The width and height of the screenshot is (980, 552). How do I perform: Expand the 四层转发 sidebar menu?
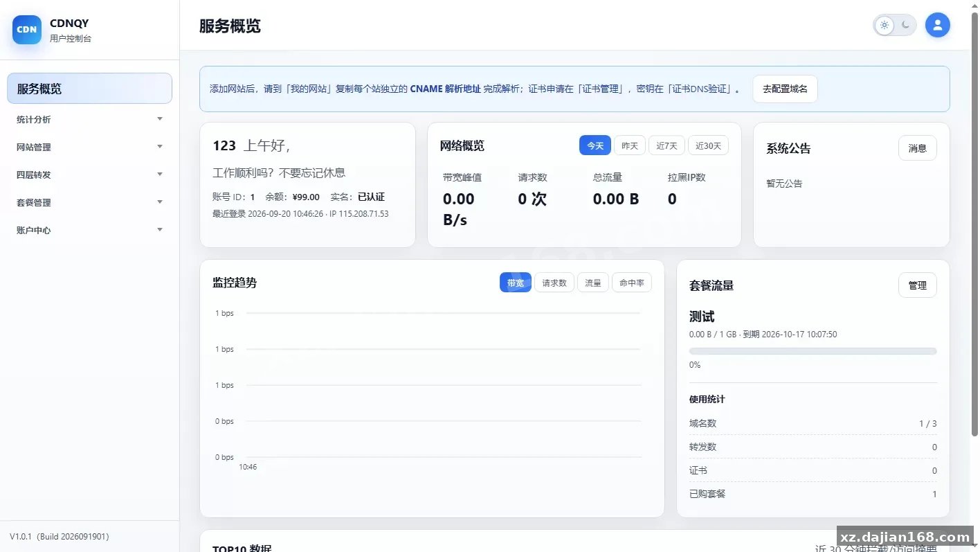pyautogui.click(x=89, y=175)
